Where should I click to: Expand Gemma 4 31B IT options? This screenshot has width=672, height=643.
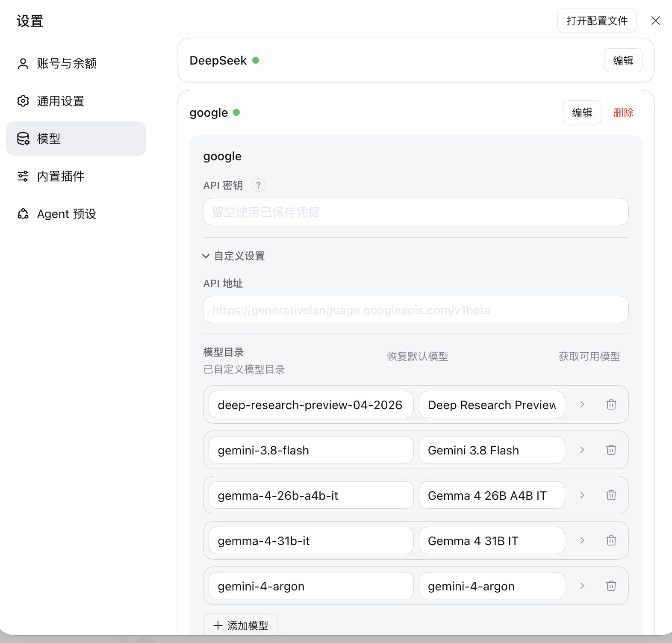pyautogui.click(x=582, y=540)
